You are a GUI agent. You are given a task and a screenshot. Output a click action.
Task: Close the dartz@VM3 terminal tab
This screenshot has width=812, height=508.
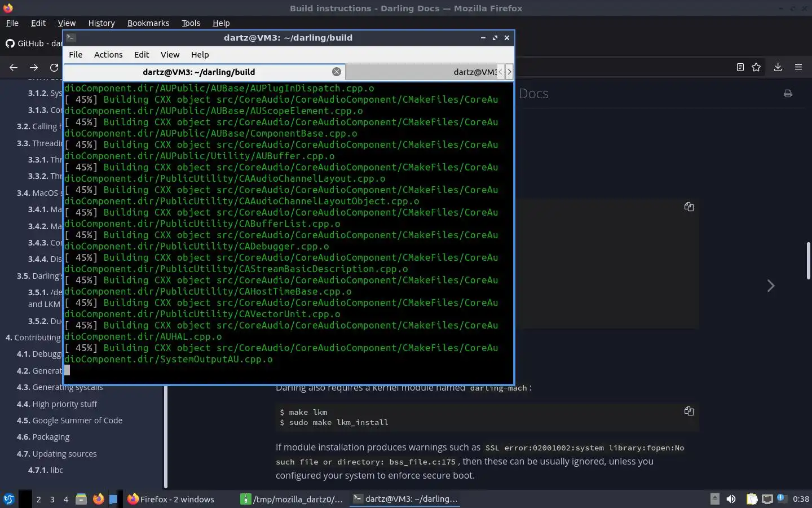point(337,72)
